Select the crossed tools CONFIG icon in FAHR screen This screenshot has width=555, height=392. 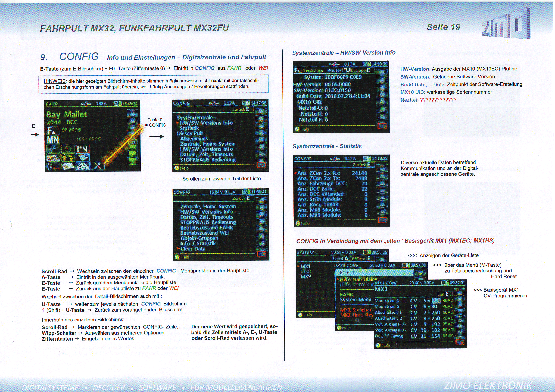click(x=98, y=166)
